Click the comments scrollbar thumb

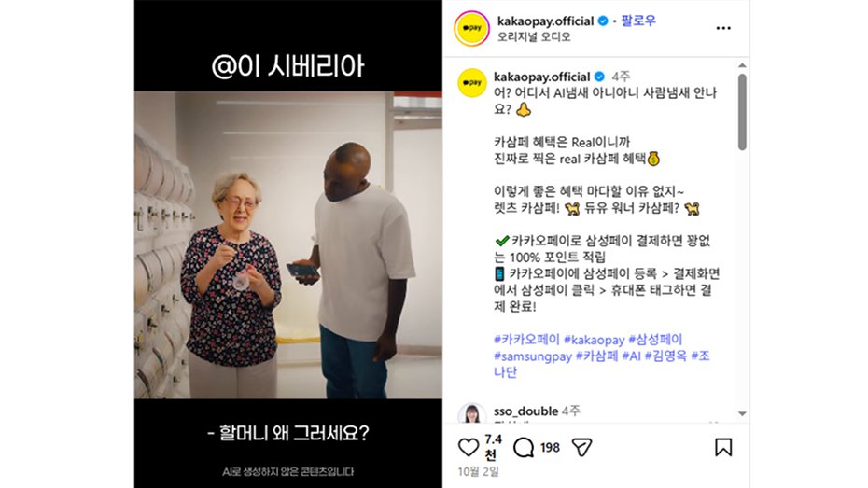[742, 112]
